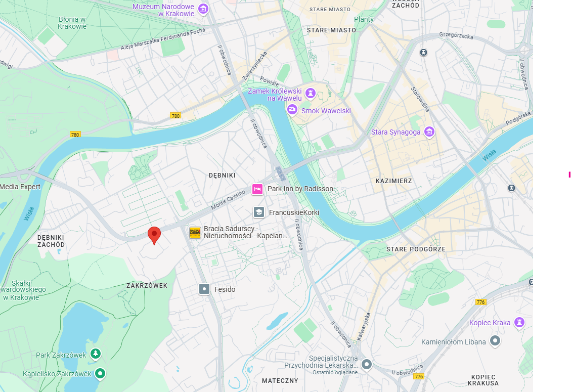
Task: Open the Bracia Sadurscy yellow logo icon
Action: click(195, 233)
